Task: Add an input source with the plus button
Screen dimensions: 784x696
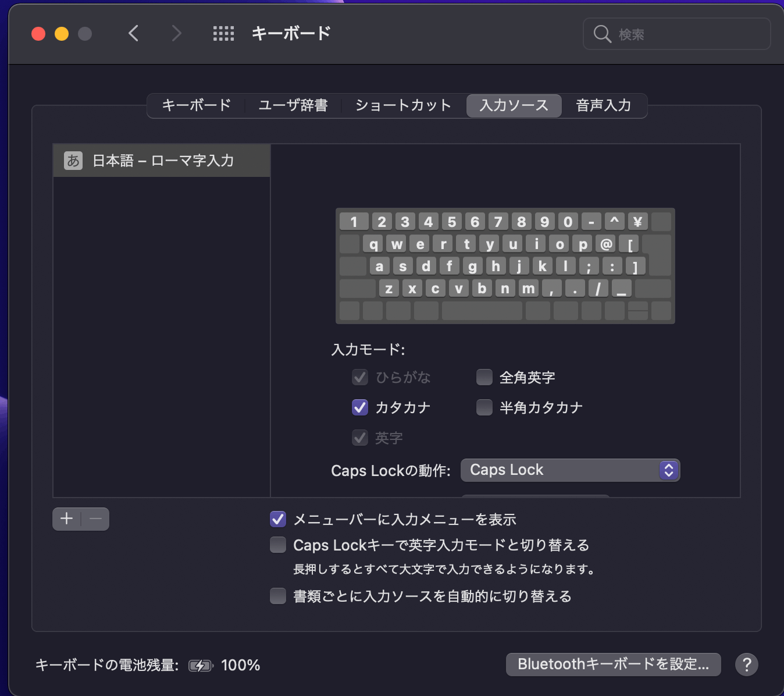Action: [66, 519]
